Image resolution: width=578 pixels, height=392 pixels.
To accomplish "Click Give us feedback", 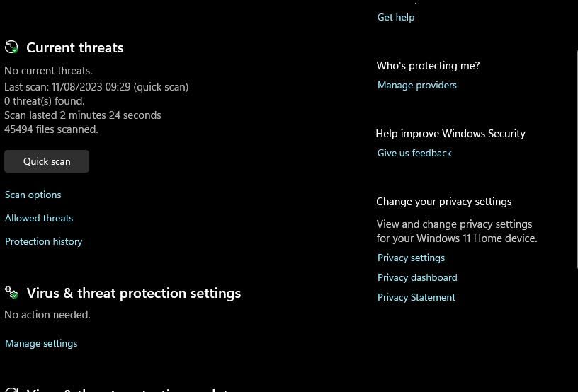I will tap(414, 153).
